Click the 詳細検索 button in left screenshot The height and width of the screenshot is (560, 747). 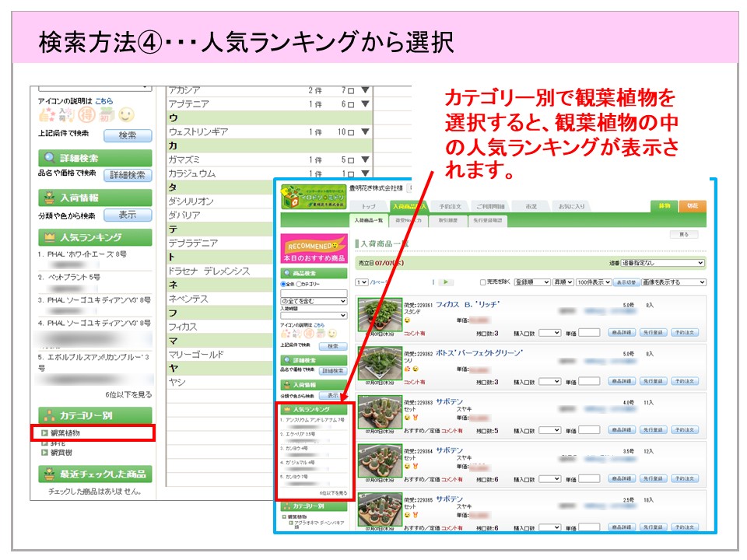128,175
